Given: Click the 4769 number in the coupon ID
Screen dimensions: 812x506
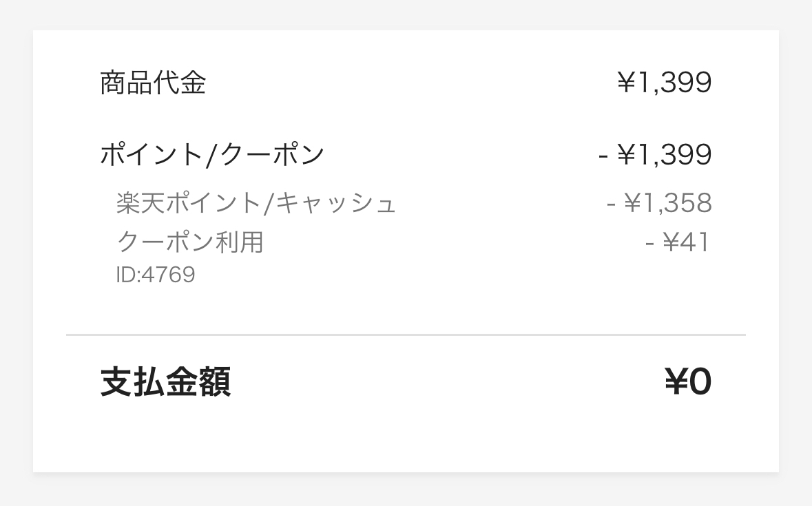Looking at the screenshot, I should point(168,274).
